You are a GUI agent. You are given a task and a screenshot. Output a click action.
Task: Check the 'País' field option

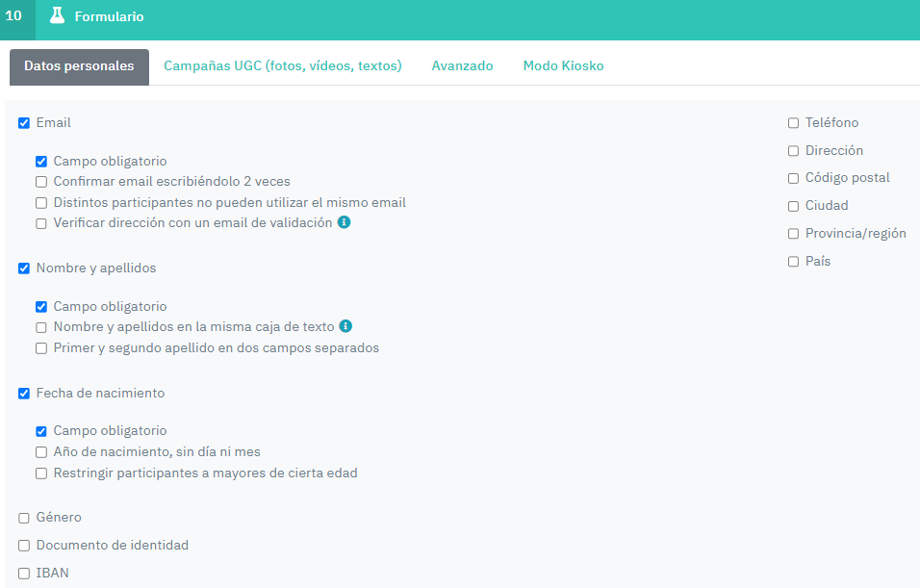pyautogui.click(x=793, y=261)
